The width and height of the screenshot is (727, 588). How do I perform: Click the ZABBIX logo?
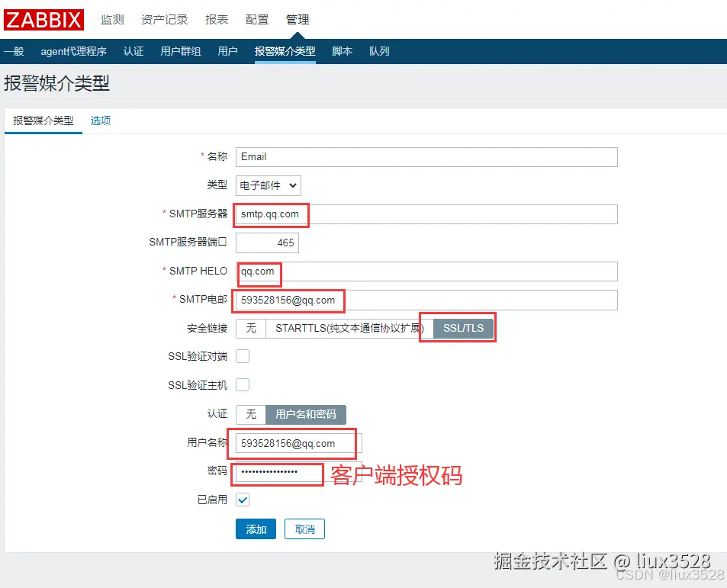coord(43,20)
